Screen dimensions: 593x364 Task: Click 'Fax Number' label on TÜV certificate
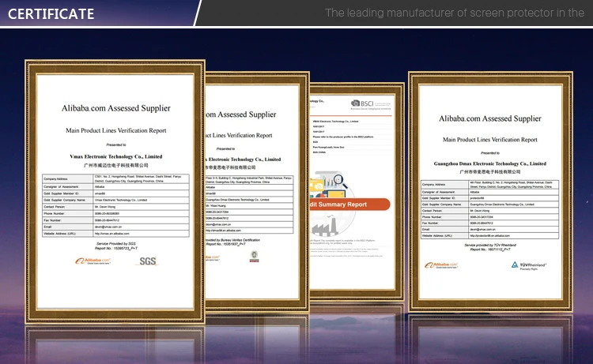pyautogui.click(x=430, y=223)
